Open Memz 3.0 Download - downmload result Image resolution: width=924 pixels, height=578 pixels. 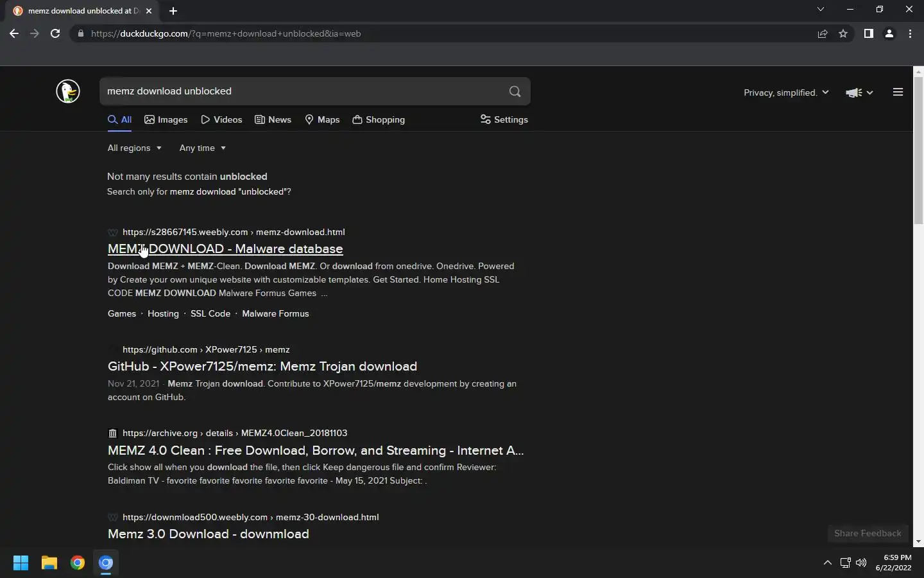click(x=209, y=534)
